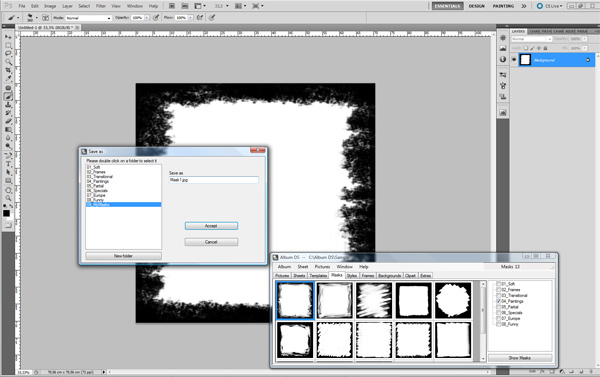This screenshot has height=377, width=600.
Task: Toggle Background layer visibility eye
Action: (x=514, y=60)
